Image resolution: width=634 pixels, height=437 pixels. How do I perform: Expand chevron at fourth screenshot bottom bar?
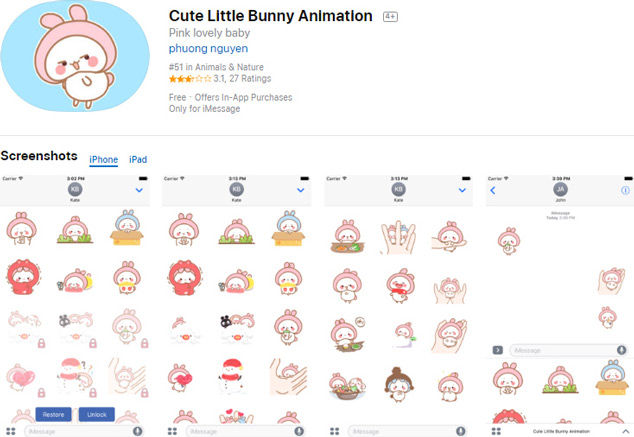[x=626, y=432]
